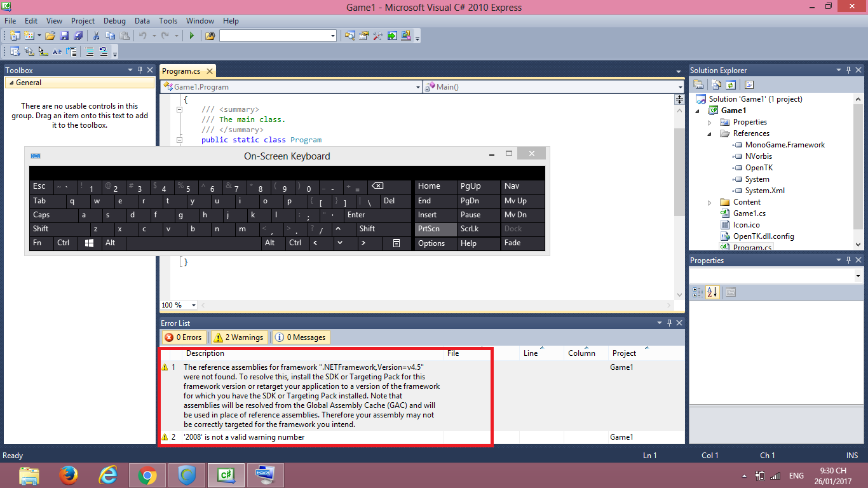The width and height of the screenshot is (868, 488).
Task: Click the Solution Explorer vertical scrollbar
Action: pos(858,165)
